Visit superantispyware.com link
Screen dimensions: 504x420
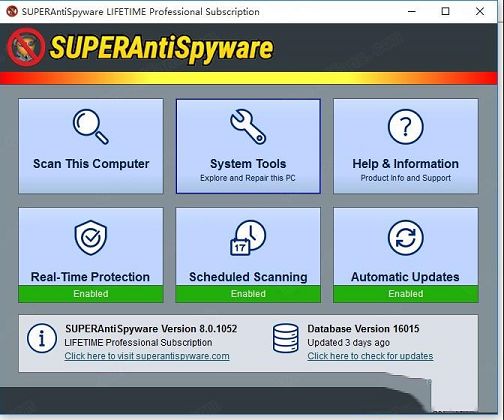147,356
